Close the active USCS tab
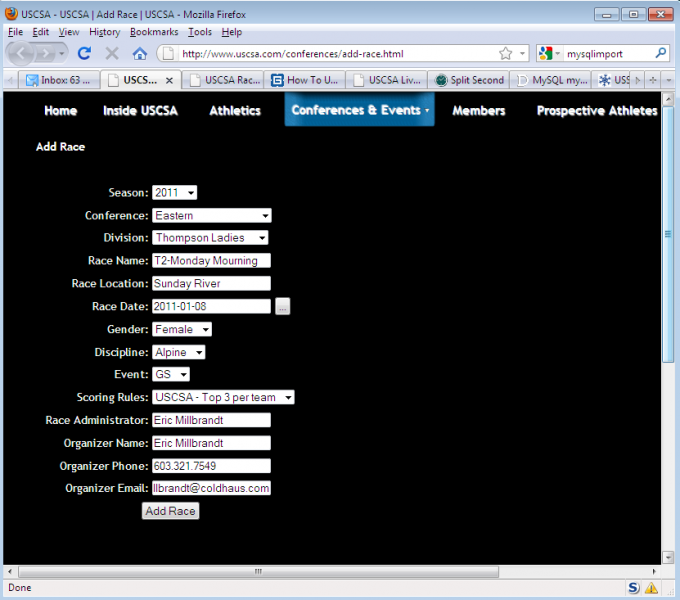The image size is (680, 600). [169, 80]
